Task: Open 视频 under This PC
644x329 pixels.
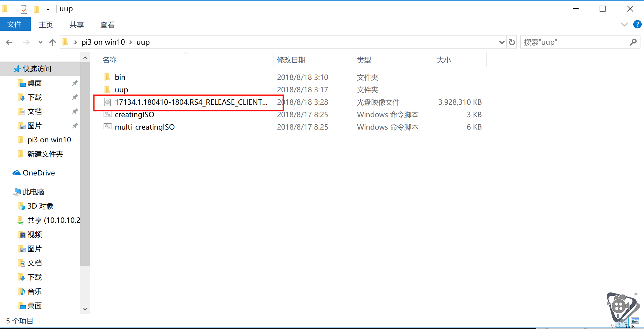Action: tap(34, 234)
